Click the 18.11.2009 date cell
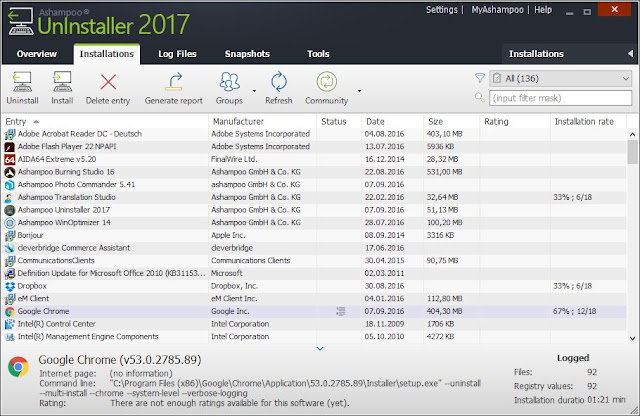 [384, 324]
